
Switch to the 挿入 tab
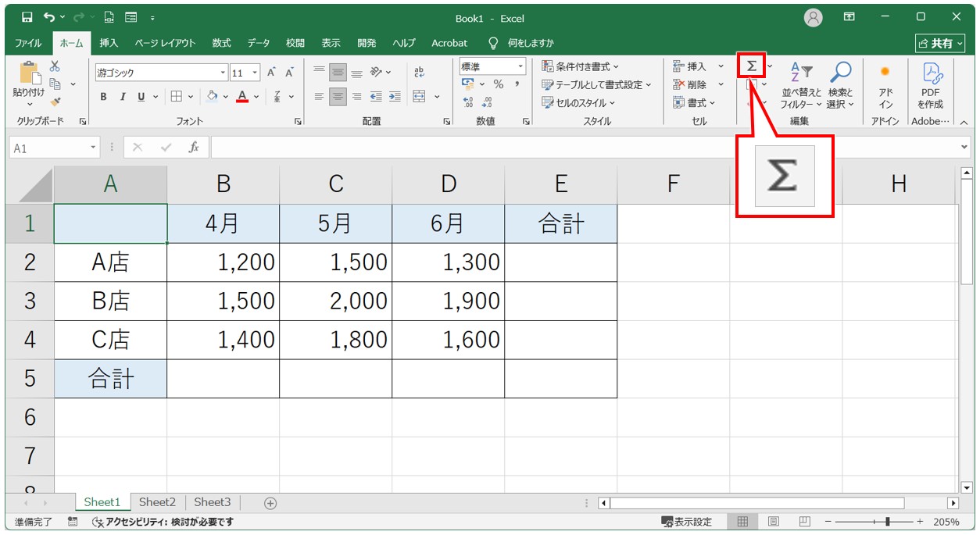tap(109, 43)
